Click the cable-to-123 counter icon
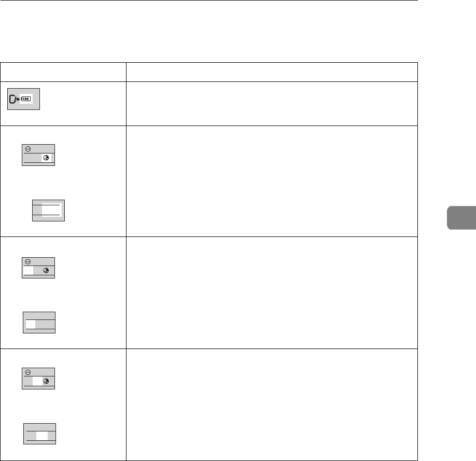 [x=23, y=99]
